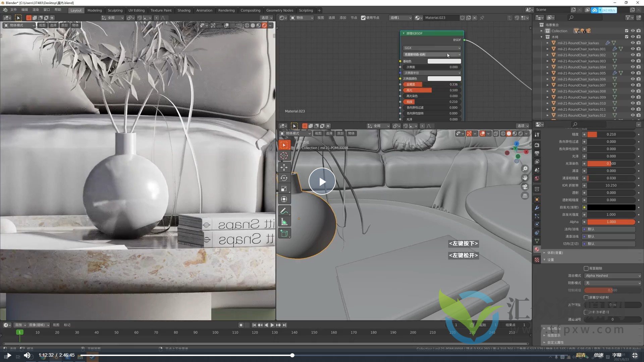Disable rendering for the Collection in outliner
The height and width of the screenshot is (362, 644).
639,31
